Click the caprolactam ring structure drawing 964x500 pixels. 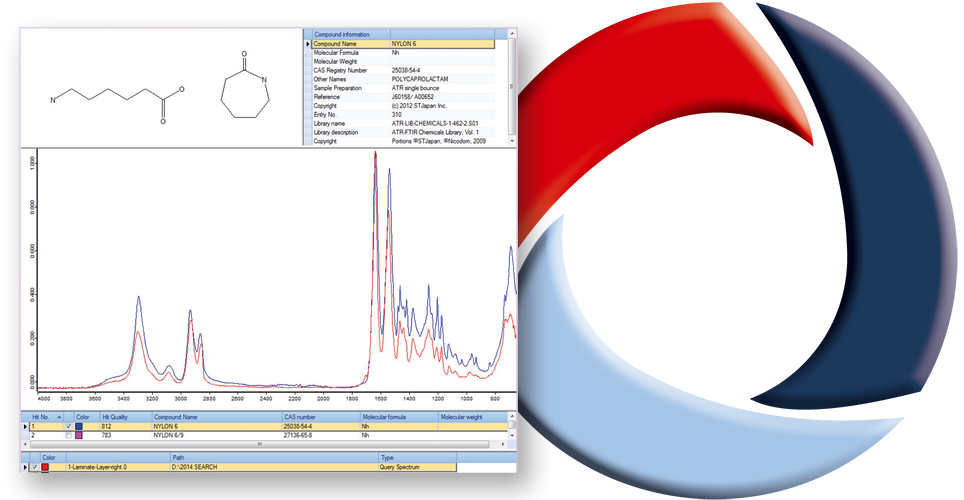(x=245, y=86)
